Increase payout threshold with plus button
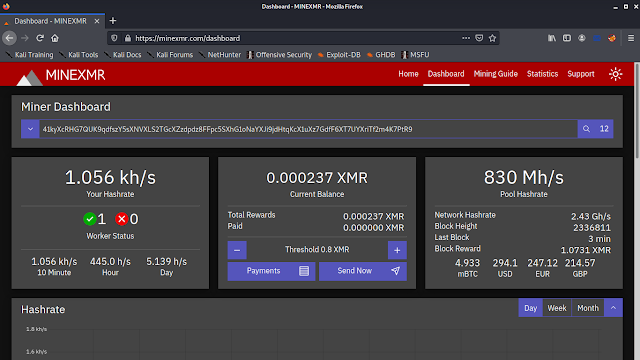The image size is (640, 360). (397, 250)
